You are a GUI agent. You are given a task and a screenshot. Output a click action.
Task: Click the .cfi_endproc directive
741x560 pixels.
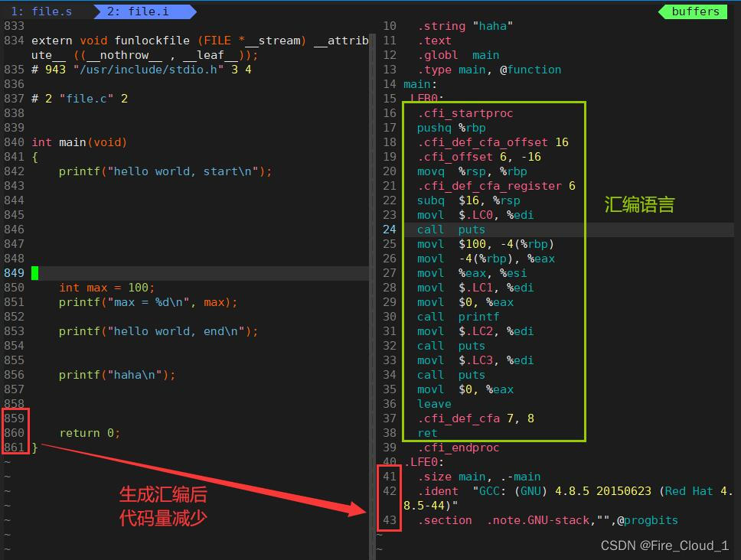coord(458,448)
